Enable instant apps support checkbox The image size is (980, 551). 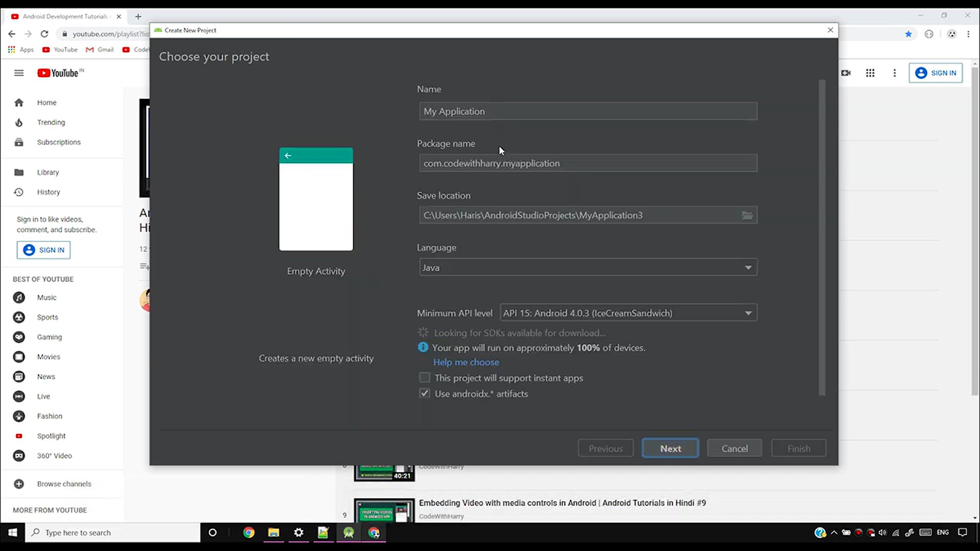425,378
